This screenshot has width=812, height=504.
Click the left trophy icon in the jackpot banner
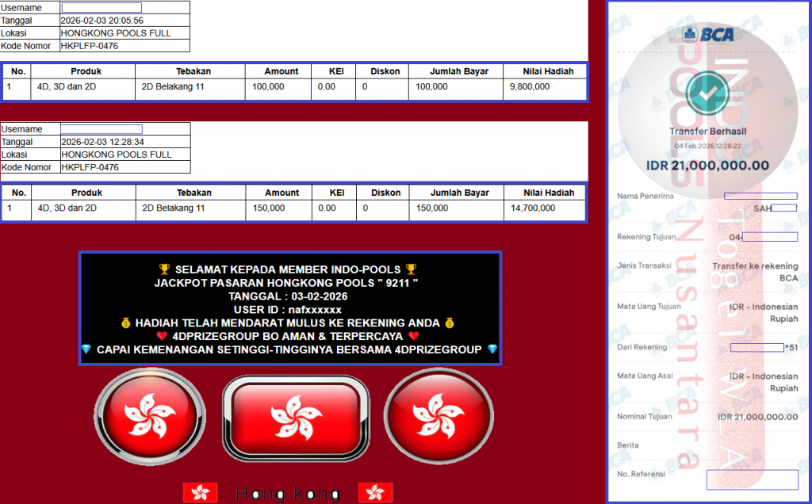164,267
